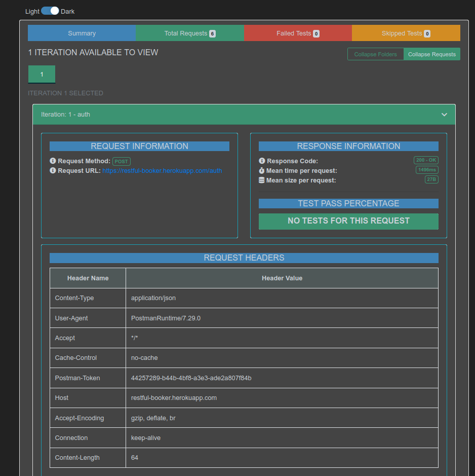Click the info icon beside Request URL
This screenshot has width=475, height=476.
53,171
